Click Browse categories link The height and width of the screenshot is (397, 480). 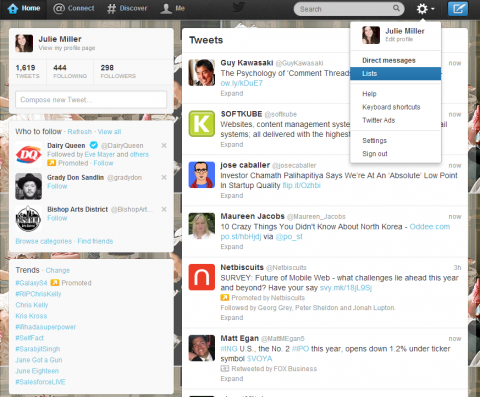[x=44, y=241]
